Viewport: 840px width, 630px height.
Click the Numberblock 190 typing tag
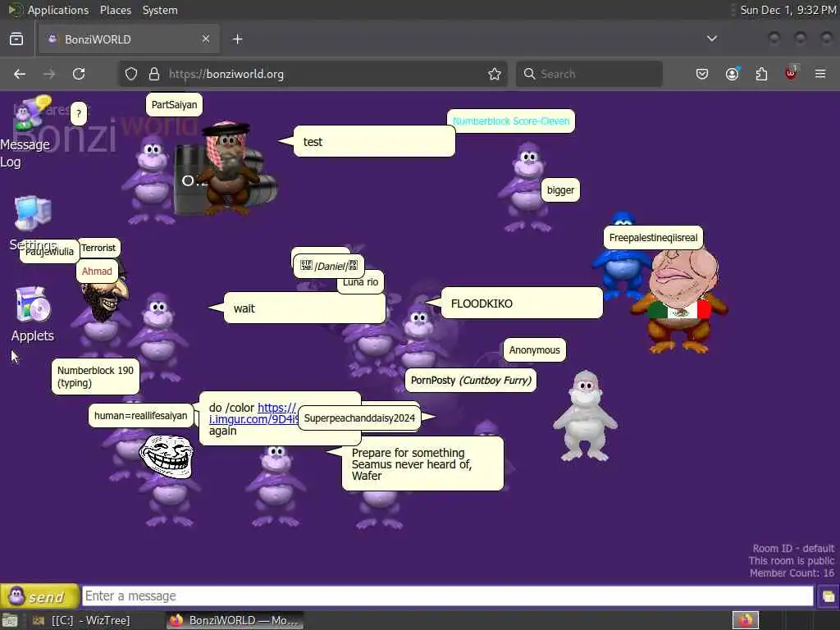point(95,377)
